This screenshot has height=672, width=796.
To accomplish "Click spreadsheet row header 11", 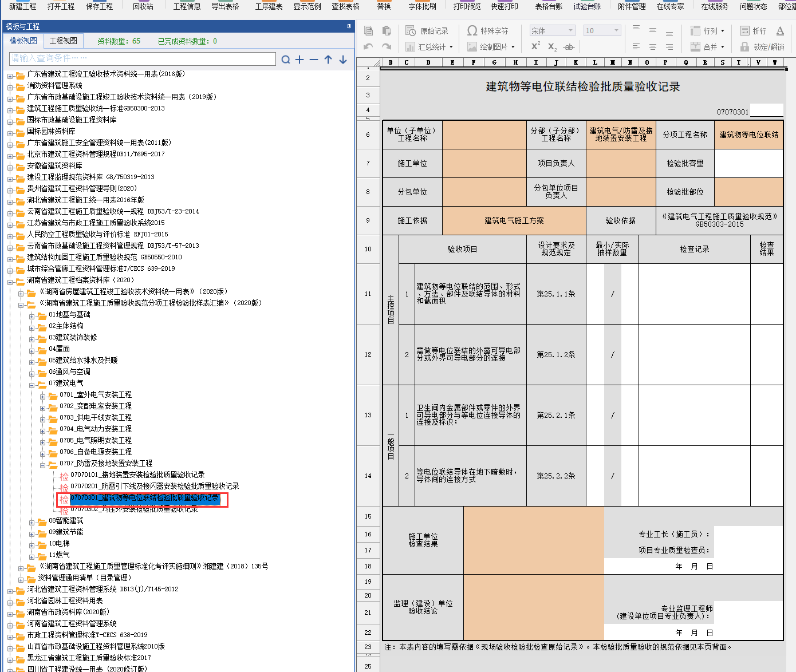I will [x=368, y=294].
